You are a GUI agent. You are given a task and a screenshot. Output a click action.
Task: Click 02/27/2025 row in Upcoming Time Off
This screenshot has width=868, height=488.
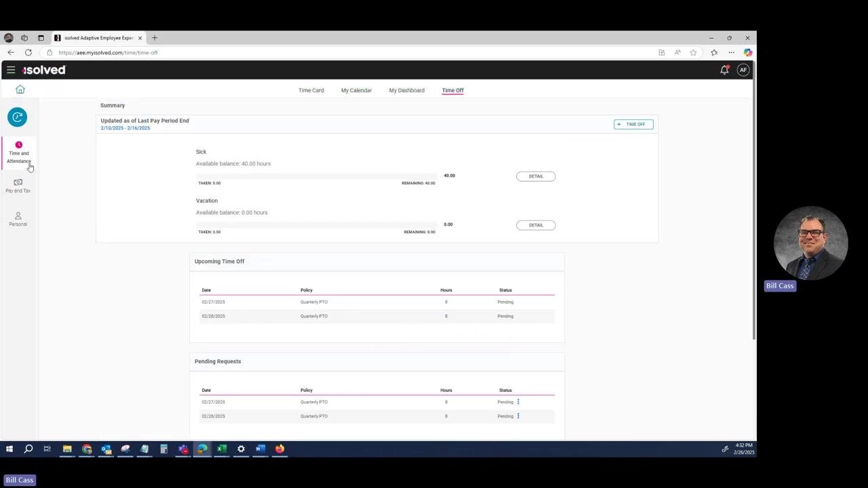[x=377, y=302]
